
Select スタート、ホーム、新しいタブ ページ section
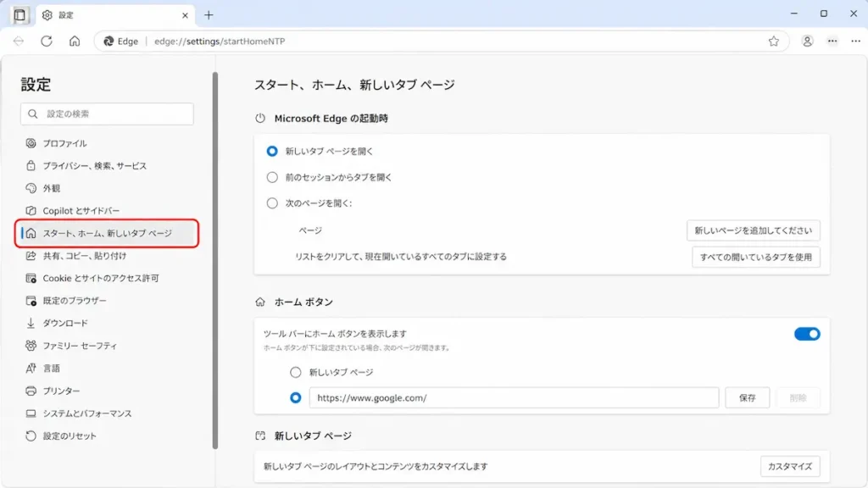click(x=107, y=234)
